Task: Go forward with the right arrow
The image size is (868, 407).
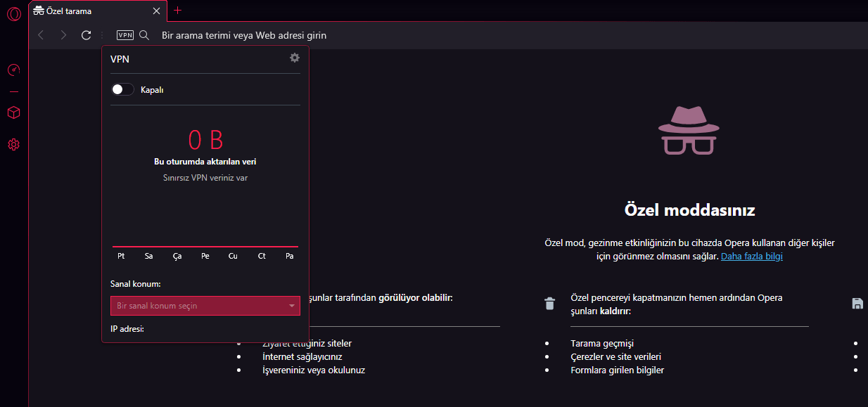Action: (63, 35)
